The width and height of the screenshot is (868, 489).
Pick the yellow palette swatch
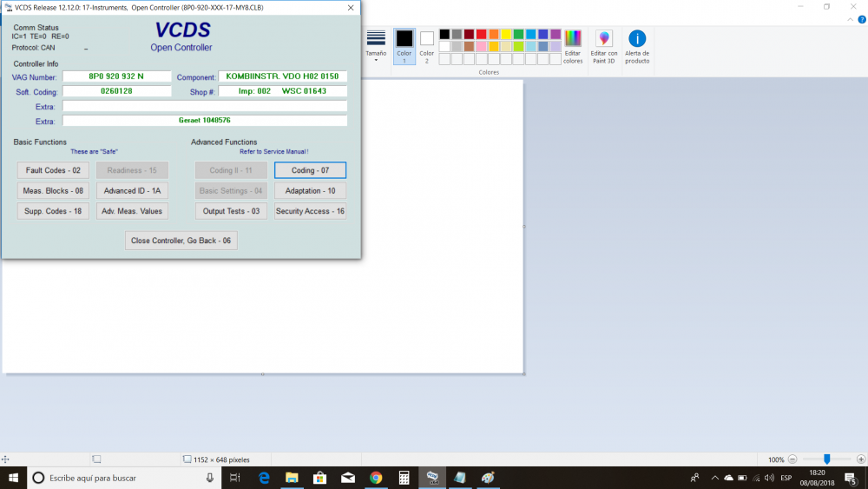pos(506,35)
